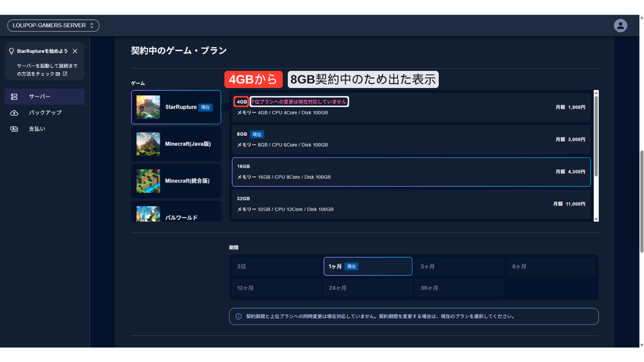Open the external link icon after 方法をチェック
This screenshot has height=362, width=644.
tap(65, 74)
